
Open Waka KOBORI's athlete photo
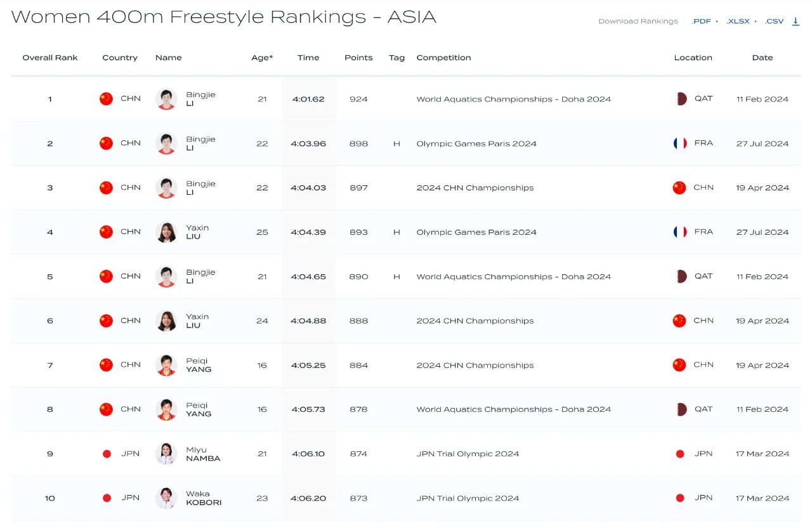[x=166, y=498]
